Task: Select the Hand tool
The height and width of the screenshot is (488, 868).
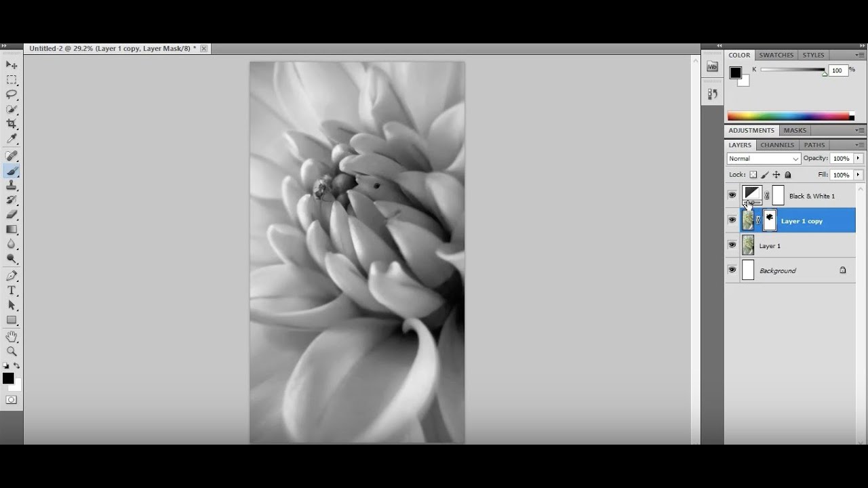Action: coord(12,337)
